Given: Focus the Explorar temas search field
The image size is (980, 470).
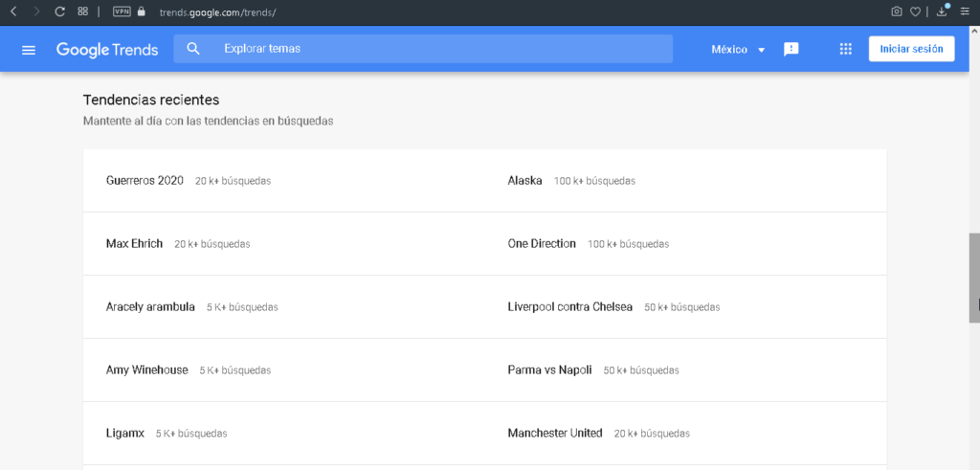Looking at the screenshot, I should pyautogui.click(x=423, y=49).
